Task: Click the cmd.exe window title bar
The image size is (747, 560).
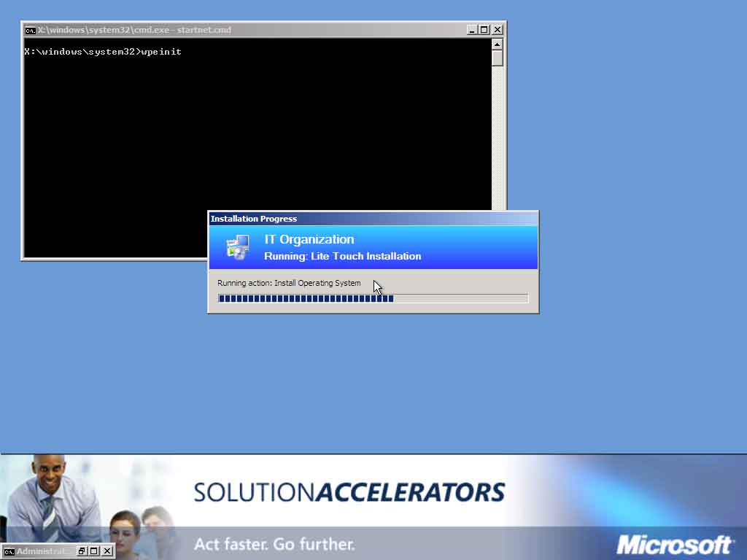Action: pyautogui.click(x=264, y=30)
